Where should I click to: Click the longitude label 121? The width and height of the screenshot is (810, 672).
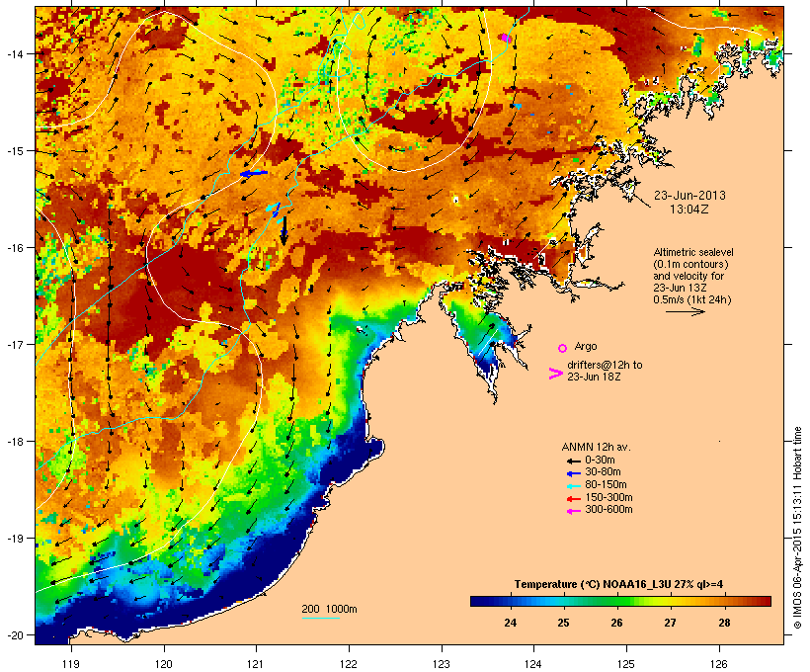pos(256,664)
